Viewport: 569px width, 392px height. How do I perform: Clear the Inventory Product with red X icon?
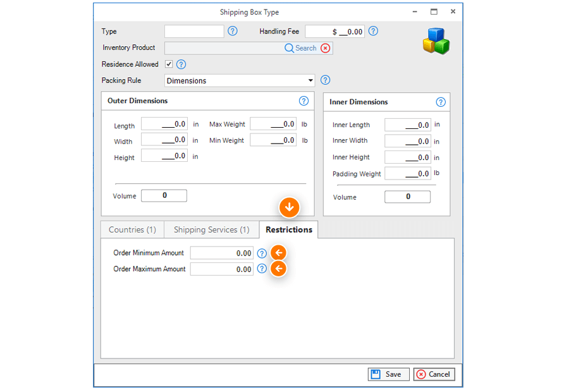tap(326, 48)
